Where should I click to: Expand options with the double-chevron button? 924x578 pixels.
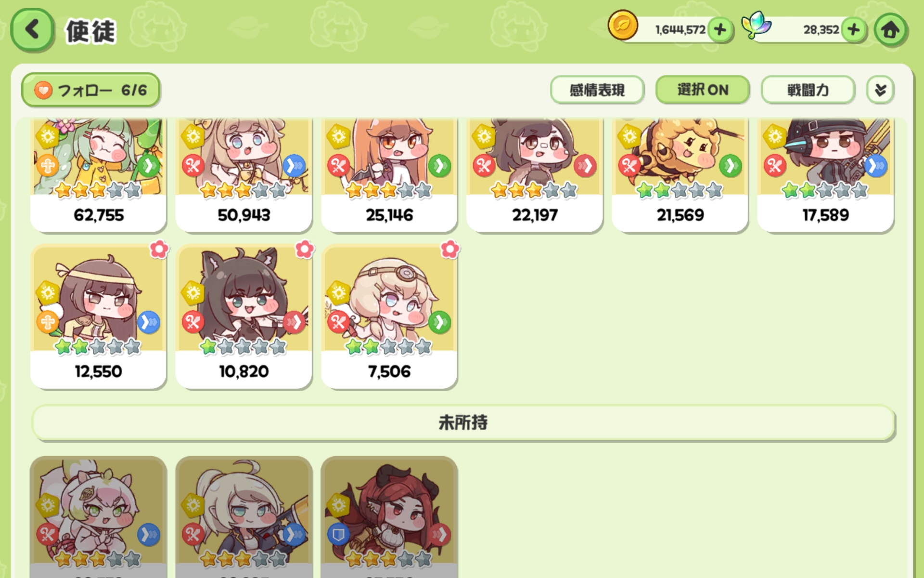[x=880, y=90]
